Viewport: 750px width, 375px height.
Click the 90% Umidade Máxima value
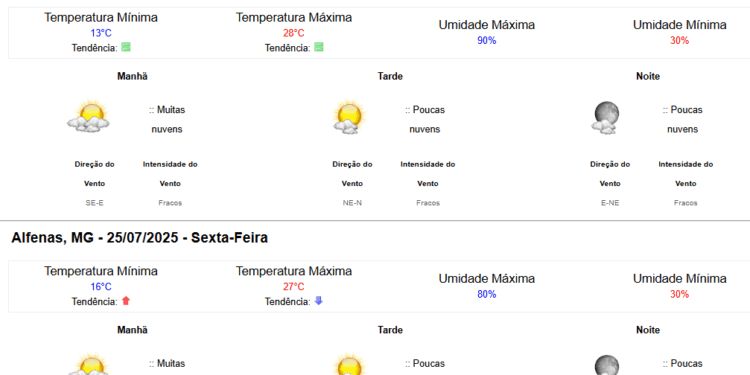486,41
